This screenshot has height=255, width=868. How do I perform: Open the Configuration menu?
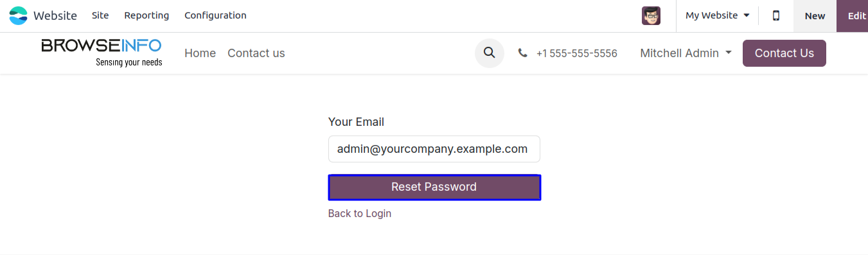pos(215,15)
